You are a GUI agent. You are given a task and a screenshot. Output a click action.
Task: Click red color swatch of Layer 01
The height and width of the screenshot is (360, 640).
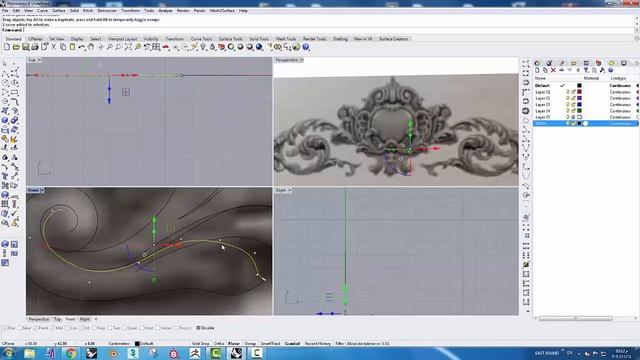click(x=579, y=92)
